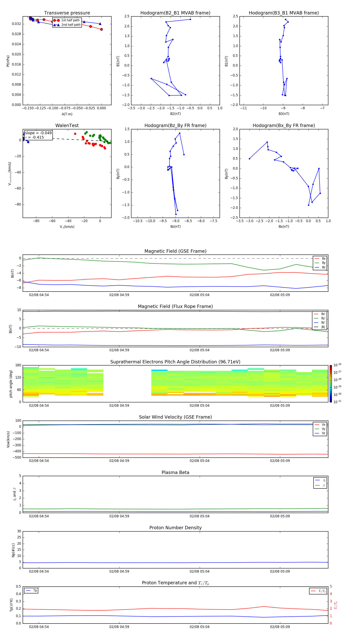Click the 'Solar Wind Velocity (GSE Frame)' title
351x644 pixels.
coord(175,417)
